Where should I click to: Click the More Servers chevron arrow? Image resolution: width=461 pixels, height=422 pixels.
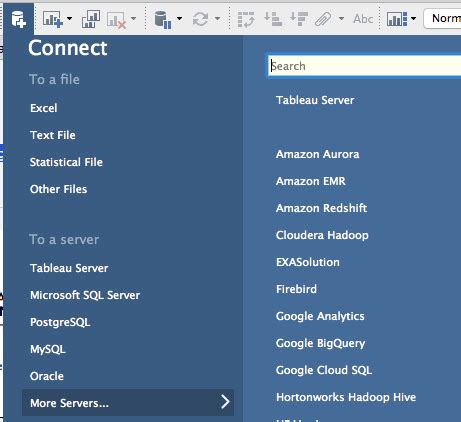pyautogui.click(x=225, y=402)
